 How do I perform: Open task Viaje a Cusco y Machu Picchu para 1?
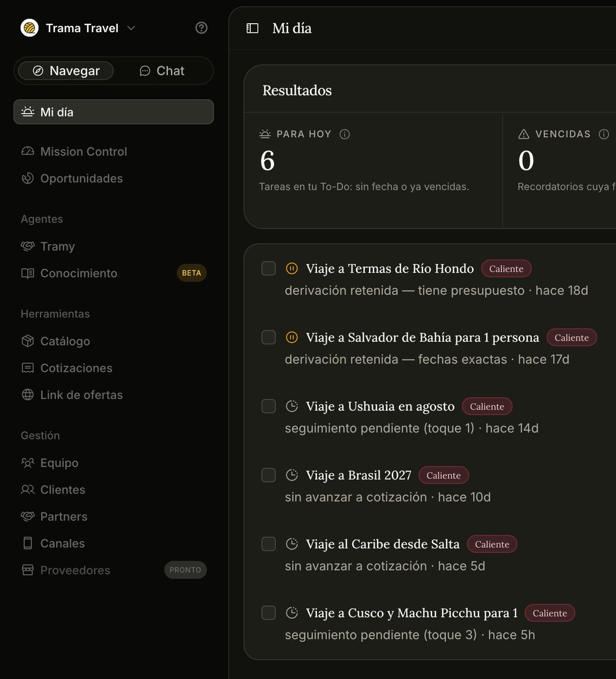(x=412, y=613)
